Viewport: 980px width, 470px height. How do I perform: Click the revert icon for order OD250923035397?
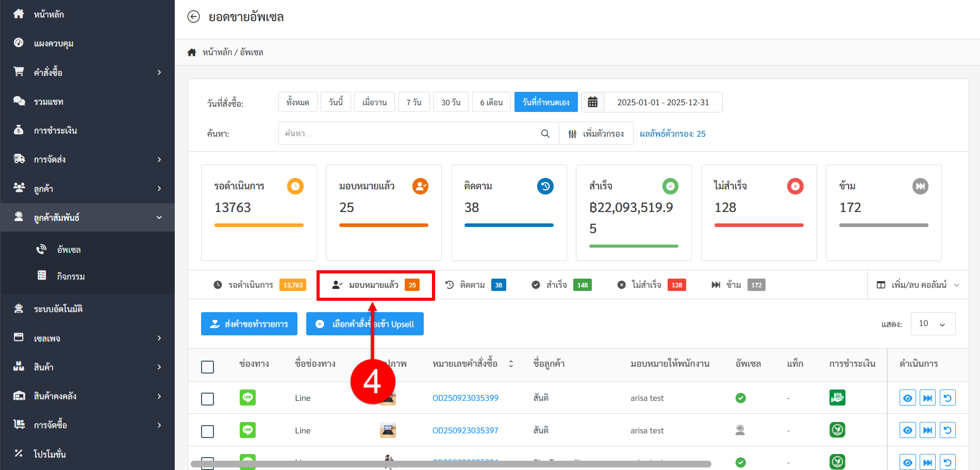click(x=948, y=430)
